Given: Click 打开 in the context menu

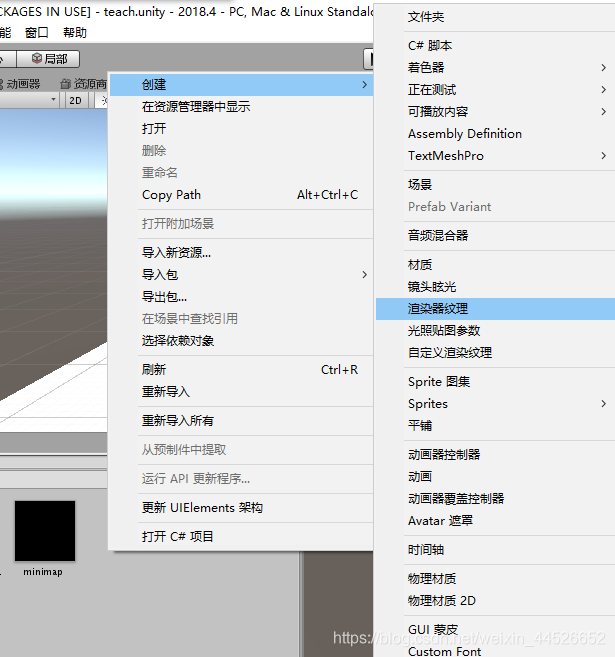Looking at the screenshot, I should pos(241,129).
